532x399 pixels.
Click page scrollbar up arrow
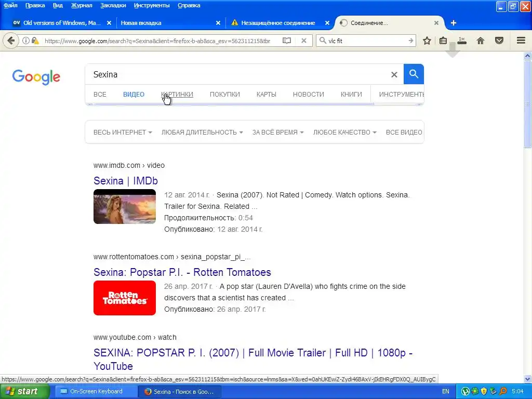coord(528,56)
